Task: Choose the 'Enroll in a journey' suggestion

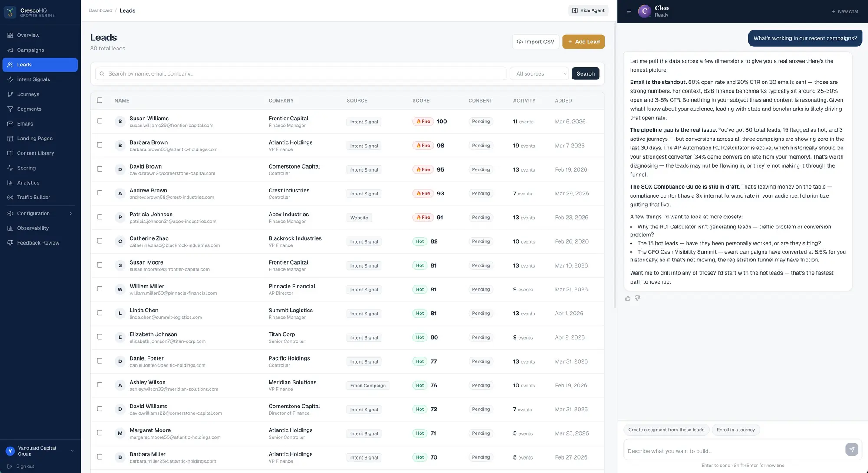Action: click(736, 430)
